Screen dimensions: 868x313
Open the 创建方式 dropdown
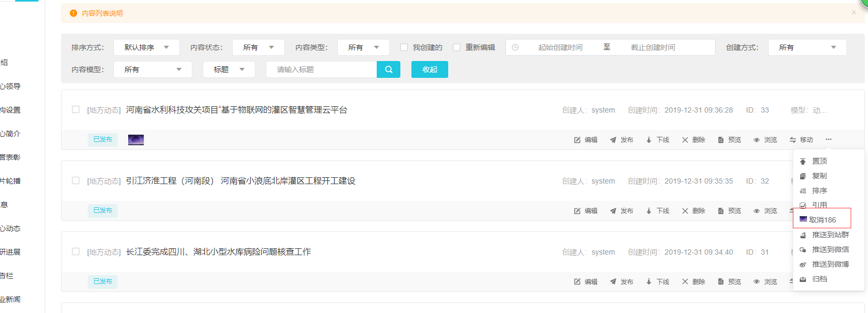pos(808,47)
